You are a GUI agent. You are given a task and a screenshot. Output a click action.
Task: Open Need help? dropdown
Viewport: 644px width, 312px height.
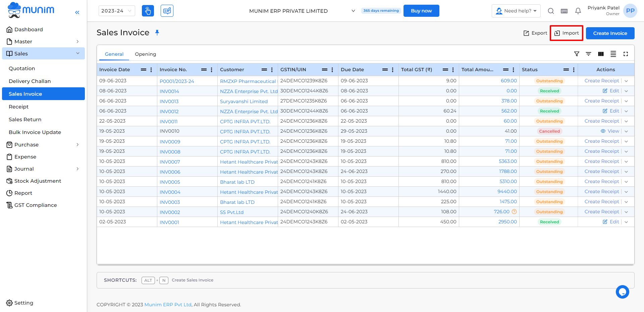click(516, 11)
